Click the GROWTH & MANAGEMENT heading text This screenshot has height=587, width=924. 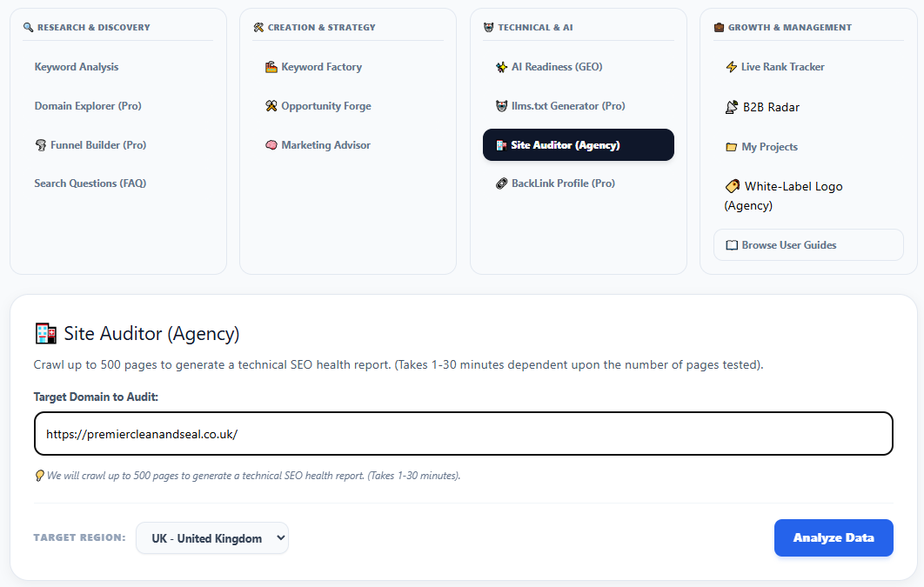(790, 27)
